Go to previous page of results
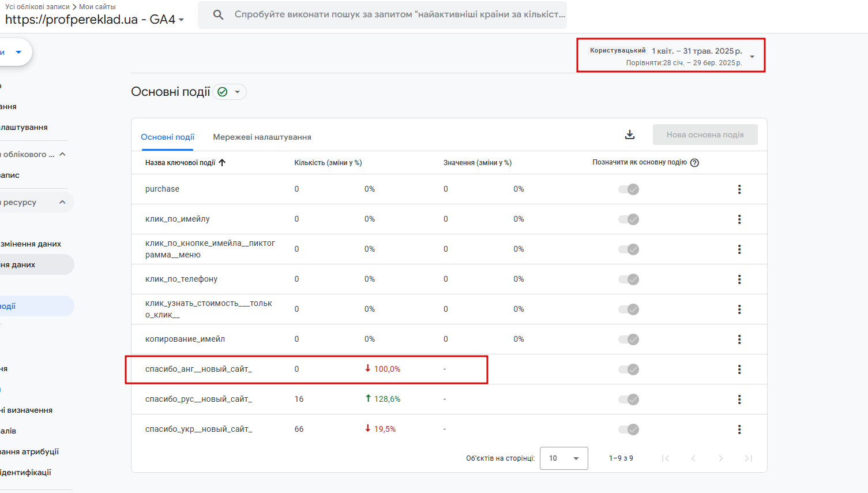868x493 pixels. click(x=693, y=458)
